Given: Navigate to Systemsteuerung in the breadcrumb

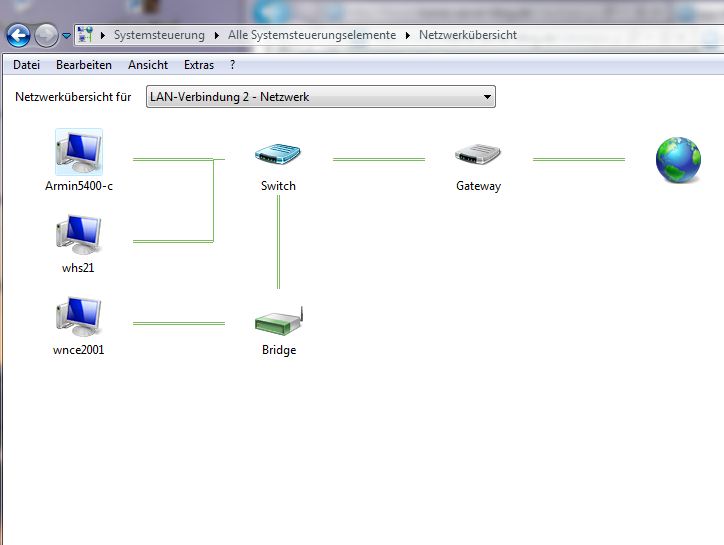Looking at the screenshot, I should [x=159, y=35].
